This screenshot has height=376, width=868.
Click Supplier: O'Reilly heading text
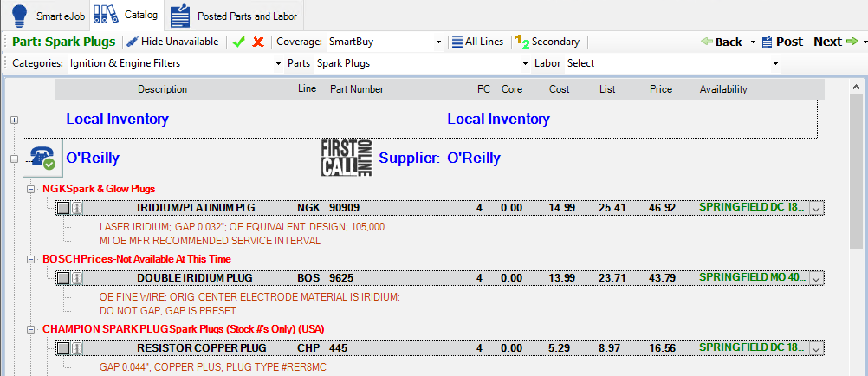pyautogui.click(x=439, y=159)
